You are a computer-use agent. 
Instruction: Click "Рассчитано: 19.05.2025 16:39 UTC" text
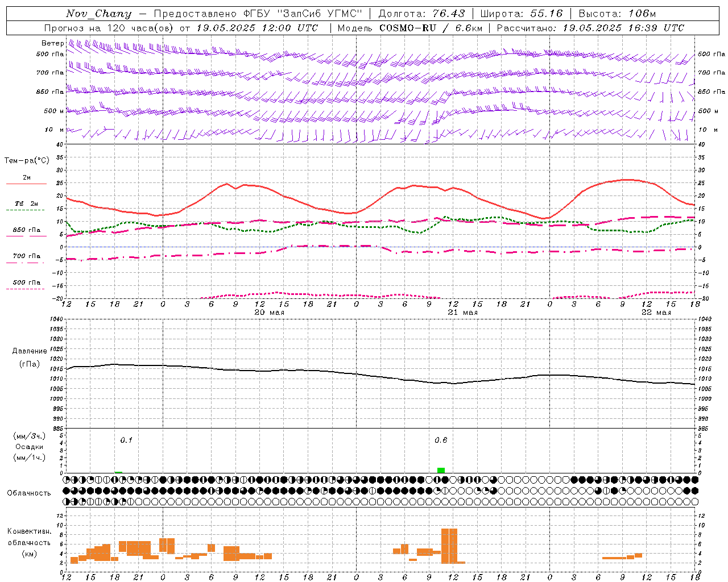click(590, 28)
